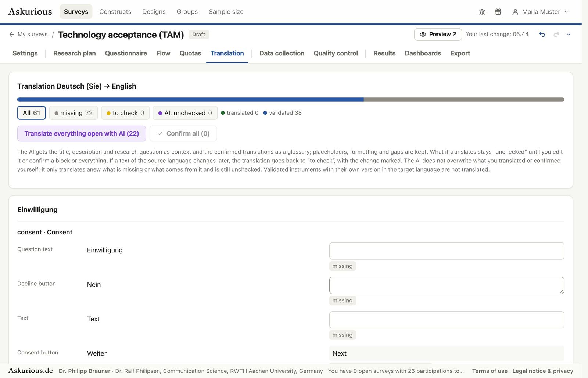Open survey Preview
The width and height of the screenshot is (588, 378).
[x=438, y=34]
